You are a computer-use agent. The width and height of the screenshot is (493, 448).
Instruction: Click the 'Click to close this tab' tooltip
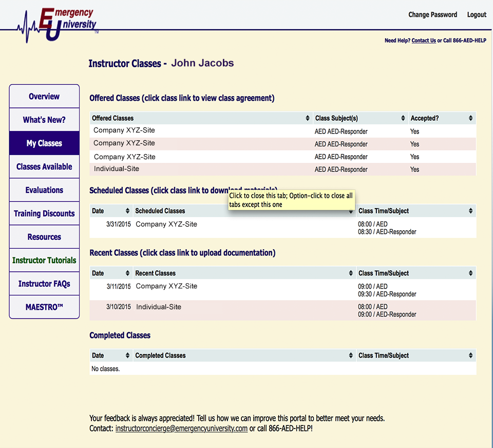pyautogui.click(x=292, y=200)
